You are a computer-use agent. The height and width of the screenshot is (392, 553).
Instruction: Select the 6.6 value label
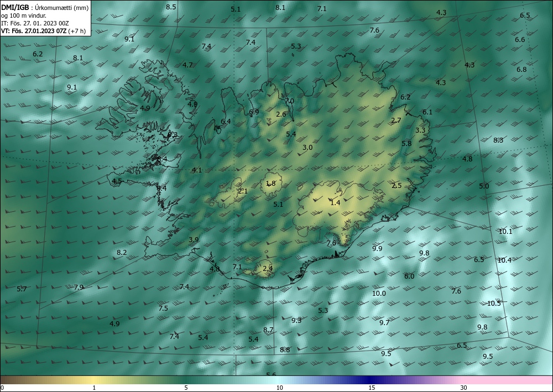coord(520,39)
